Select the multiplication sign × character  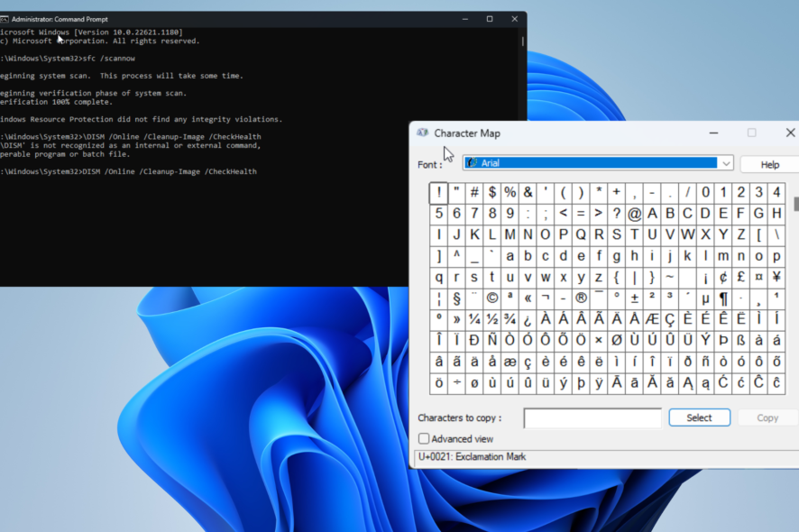tap(599, 341)
